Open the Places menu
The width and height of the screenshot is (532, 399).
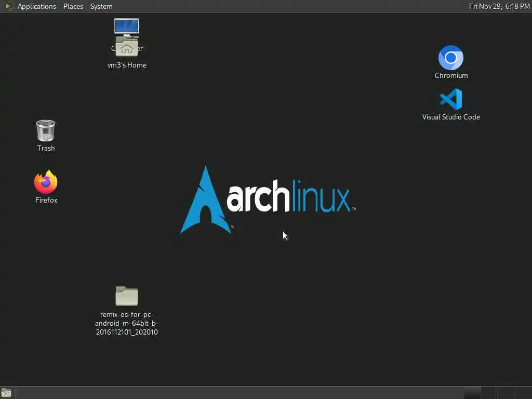73,6
